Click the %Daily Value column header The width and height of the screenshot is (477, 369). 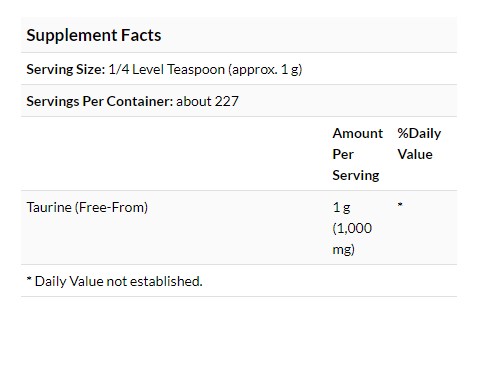coord(419,144)
